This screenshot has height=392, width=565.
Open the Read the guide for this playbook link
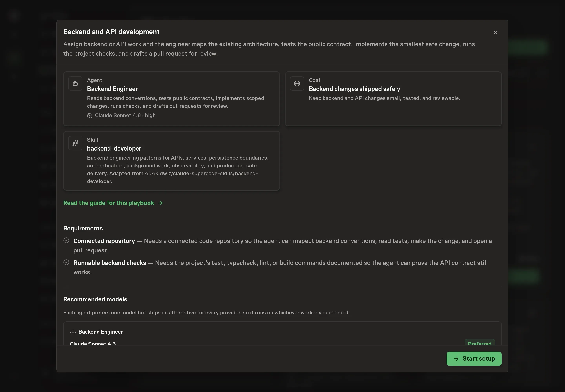113,203
